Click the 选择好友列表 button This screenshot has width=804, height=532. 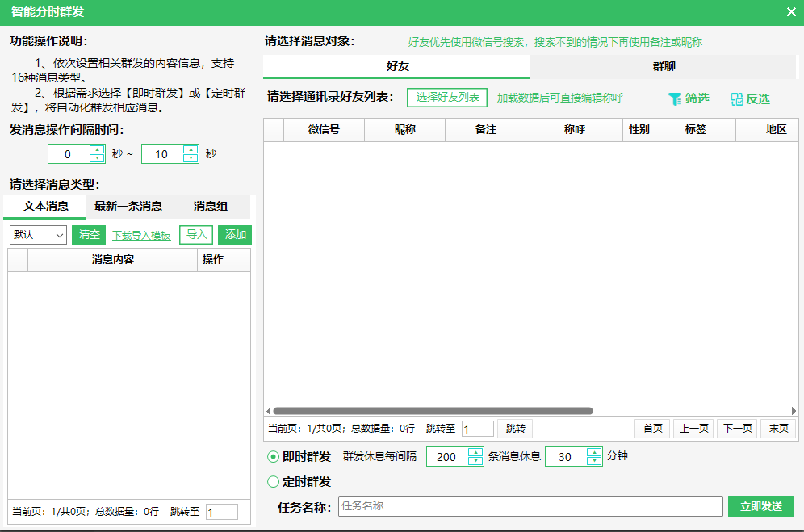(447, 98)
